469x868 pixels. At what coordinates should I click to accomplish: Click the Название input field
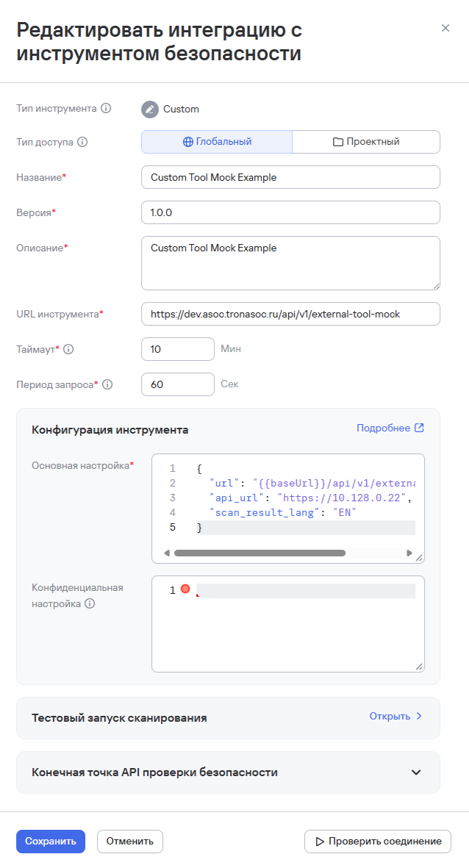tap(290, 177)
